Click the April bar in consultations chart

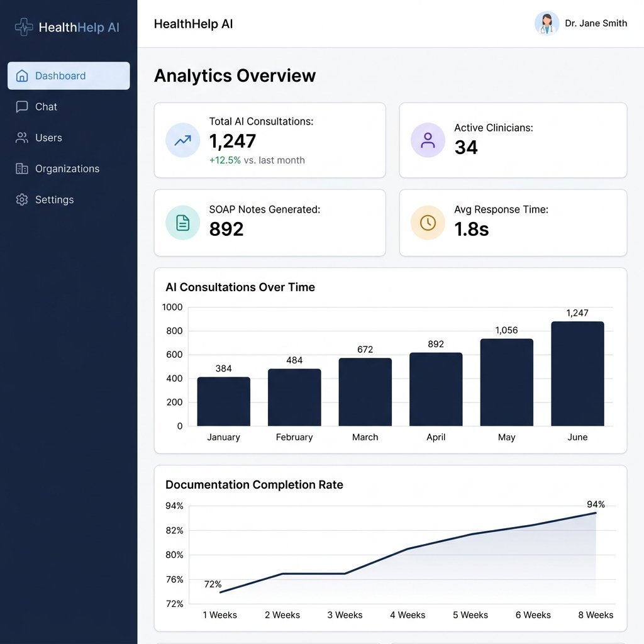click(436, 389)
